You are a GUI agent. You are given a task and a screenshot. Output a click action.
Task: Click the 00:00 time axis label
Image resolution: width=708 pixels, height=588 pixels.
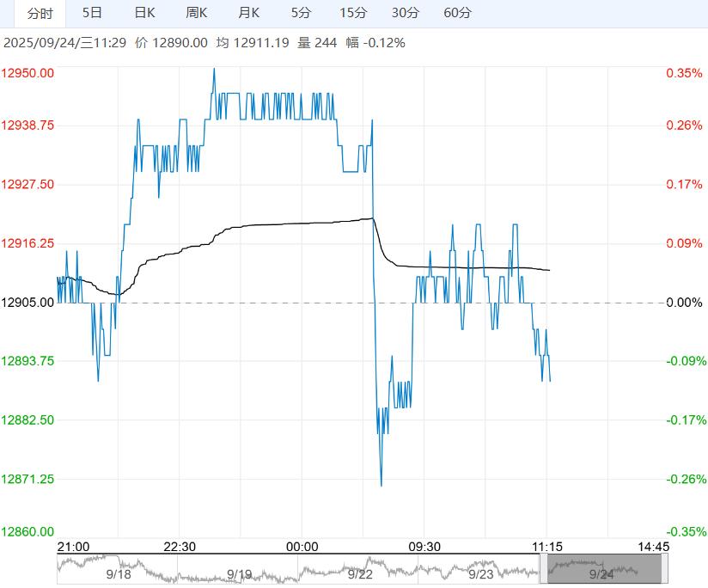(x=302, y=547)
